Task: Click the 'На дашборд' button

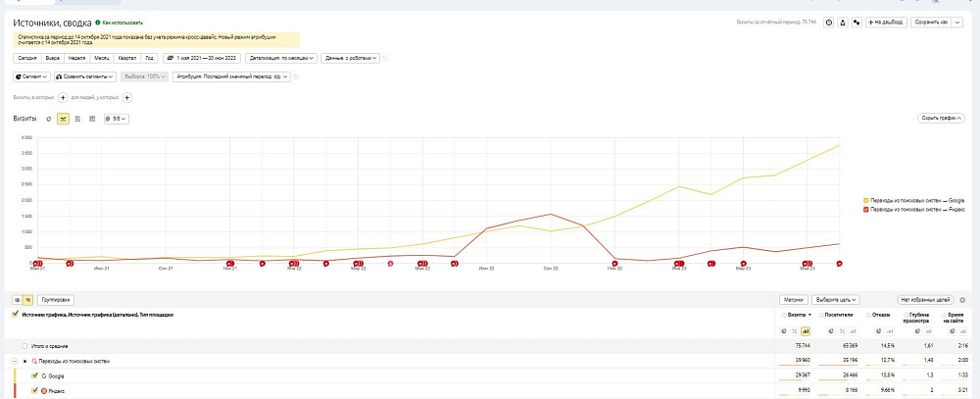Action: pyautogui.click(x=885, y=22)
